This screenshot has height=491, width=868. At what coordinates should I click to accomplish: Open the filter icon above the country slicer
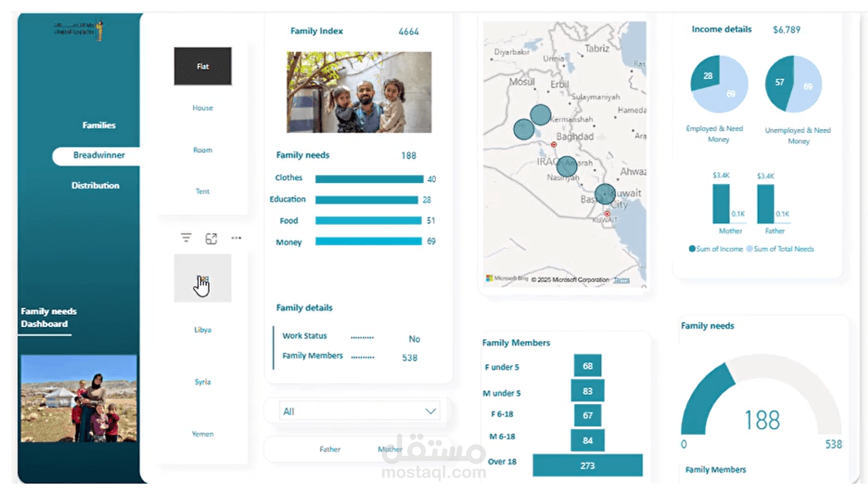[x=185, y=238]
